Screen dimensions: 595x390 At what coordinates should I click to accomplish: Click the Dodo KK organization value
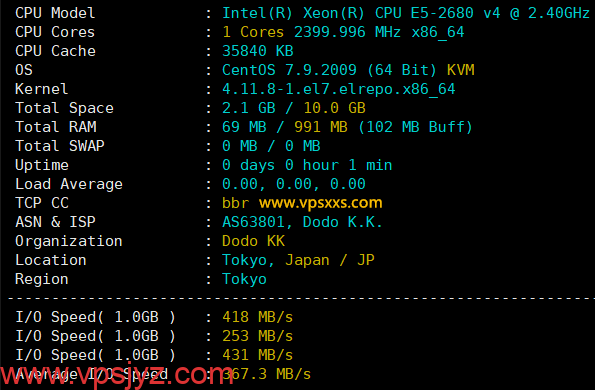253,241
